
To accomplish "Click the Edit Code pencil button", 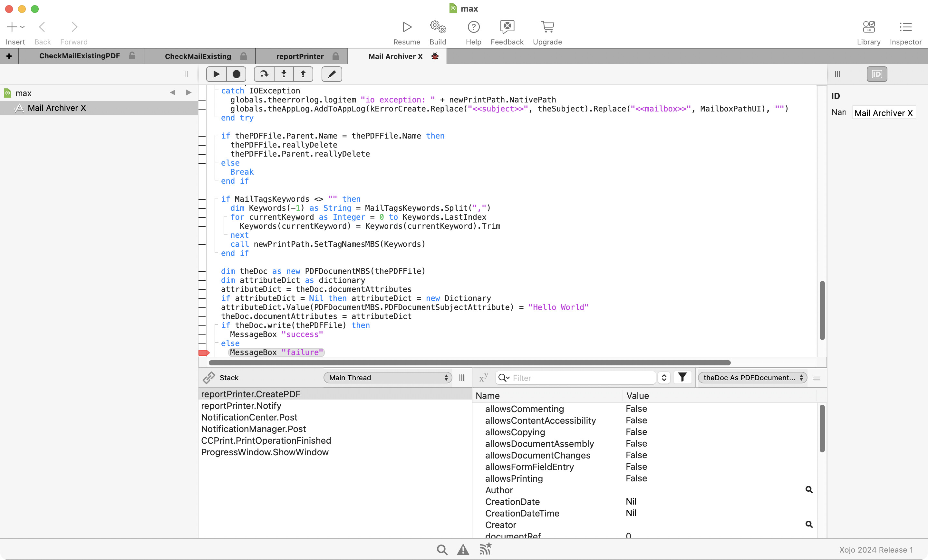I will click(332, 74).
